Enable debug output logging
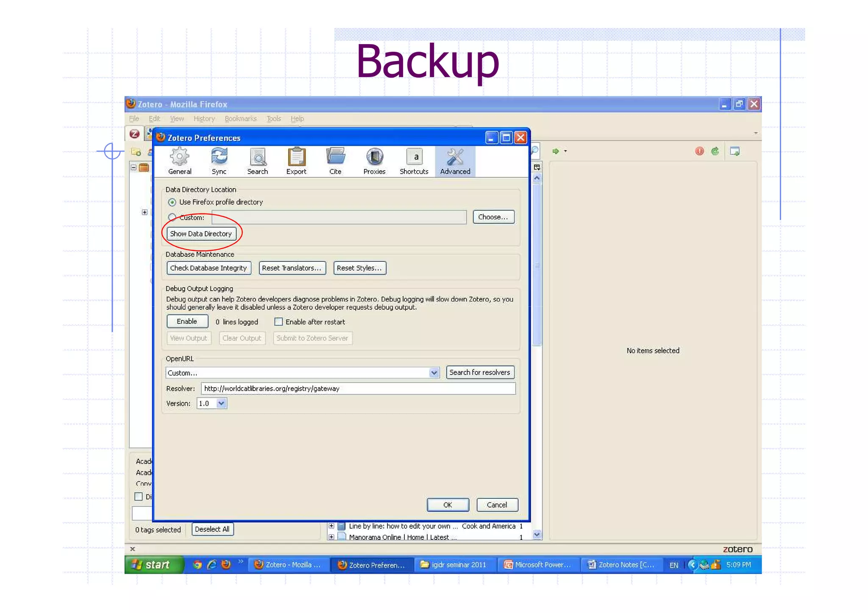868x613 pixels. (187, 322)
